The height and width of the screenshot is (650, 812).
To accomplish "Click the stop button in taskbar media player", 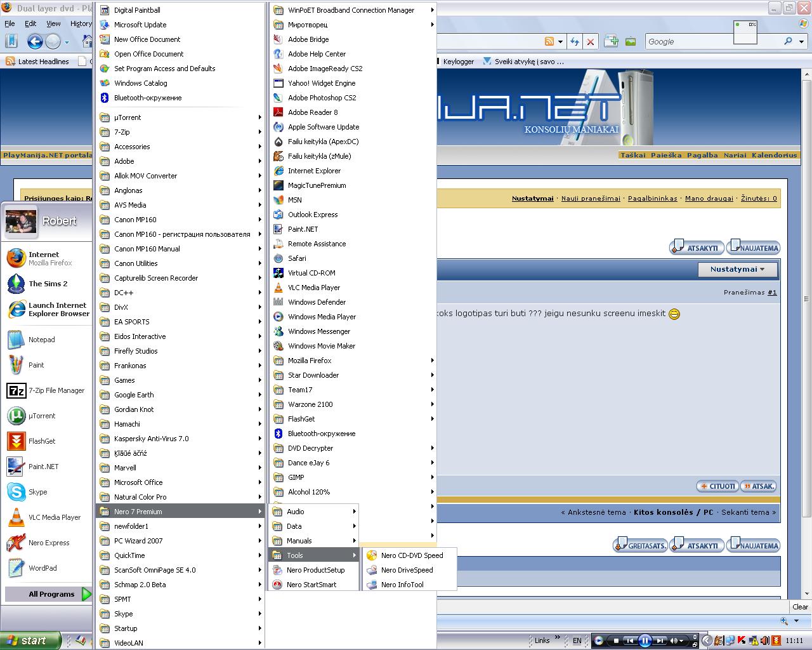I will click(x=615, y=641).
